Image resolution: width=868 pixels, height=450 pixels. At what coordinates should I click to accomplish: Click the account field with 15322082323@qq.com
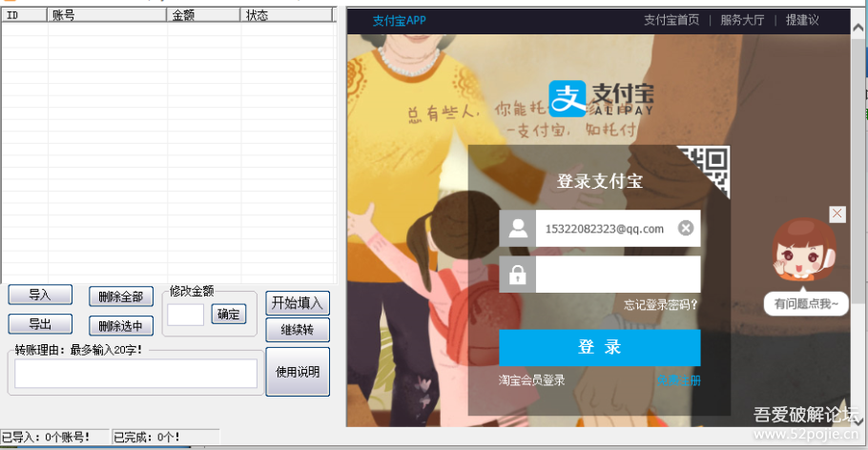point(618,228)
